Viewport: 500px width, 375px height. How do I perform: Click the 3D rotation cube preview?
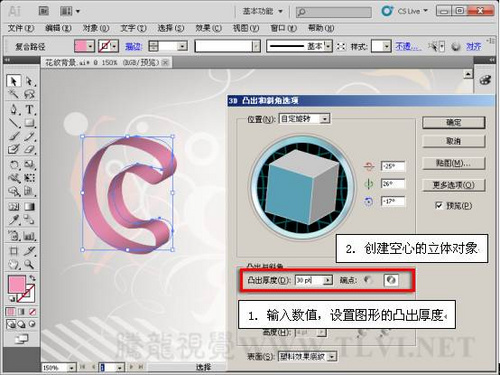pyautogui.click(x=302, y=187)
